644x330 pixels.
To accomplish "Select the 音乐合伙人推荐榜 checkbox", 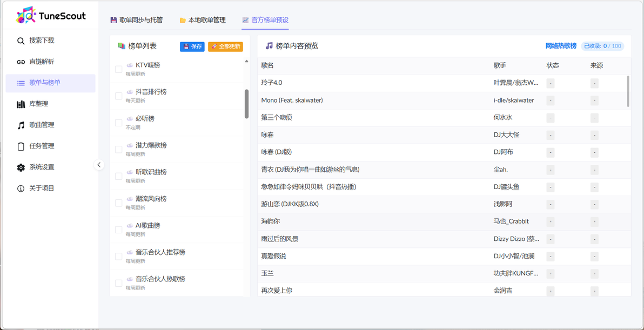I will tap(119, 257).
